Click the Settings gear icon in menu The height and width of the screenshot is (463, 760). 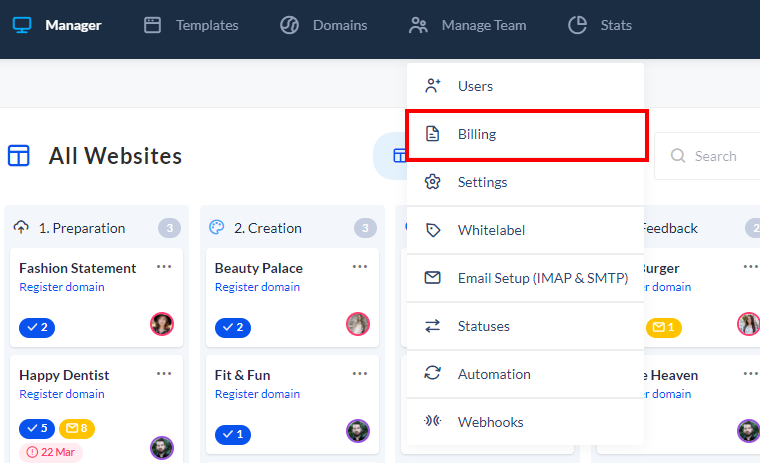click(x=432, y=182)
